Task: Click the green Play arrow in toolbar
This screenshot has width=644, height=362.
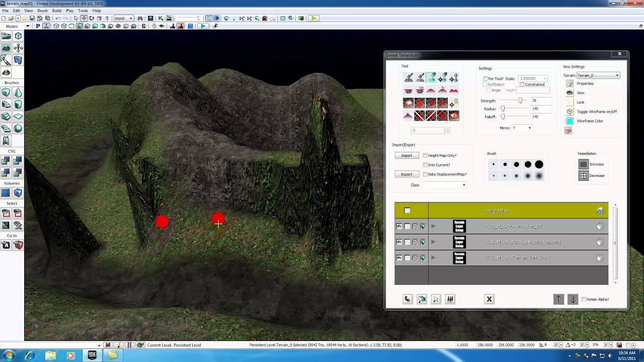Action: coord(313,18)
